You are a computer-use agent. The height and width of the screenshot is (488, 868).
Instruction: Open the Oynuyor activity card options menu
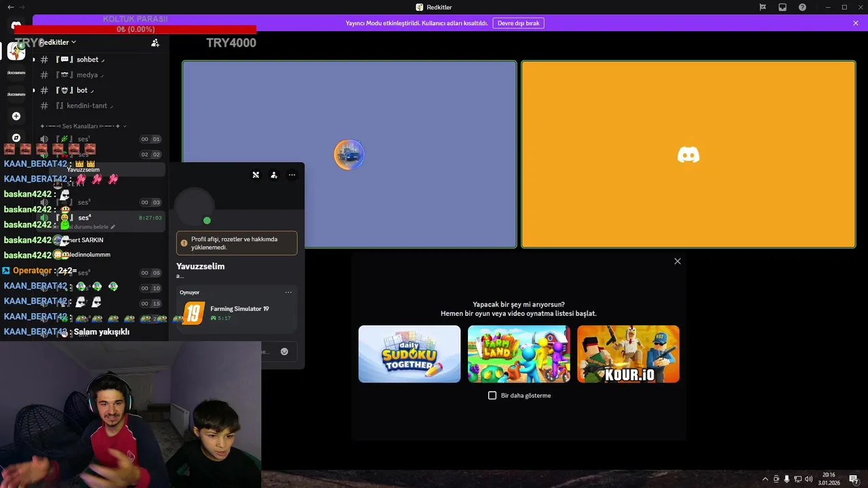click(288, 292)
